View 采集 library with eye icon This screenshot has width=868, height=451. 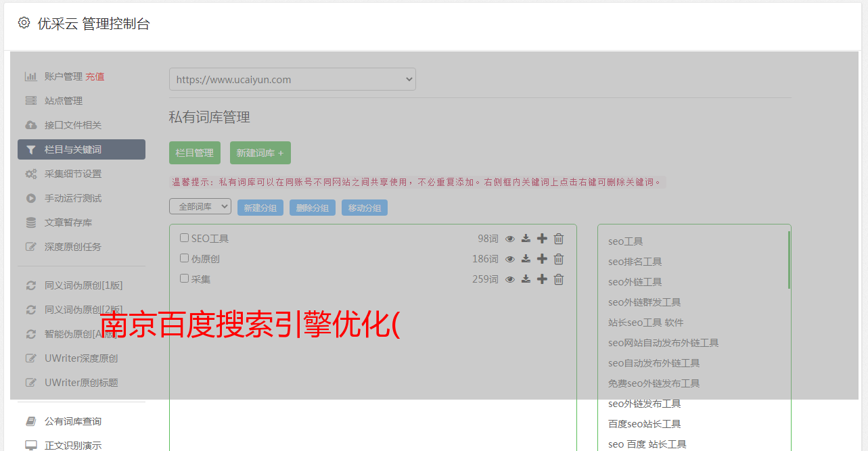tap(510, 279)
